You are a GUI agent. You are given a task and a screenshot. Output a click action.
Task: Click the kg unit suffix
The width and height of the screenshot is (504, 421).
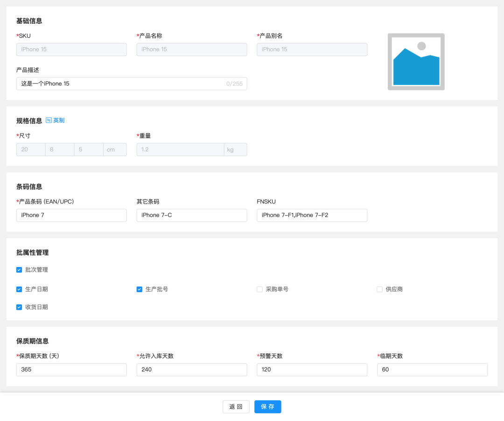click(x=235, y=149)
